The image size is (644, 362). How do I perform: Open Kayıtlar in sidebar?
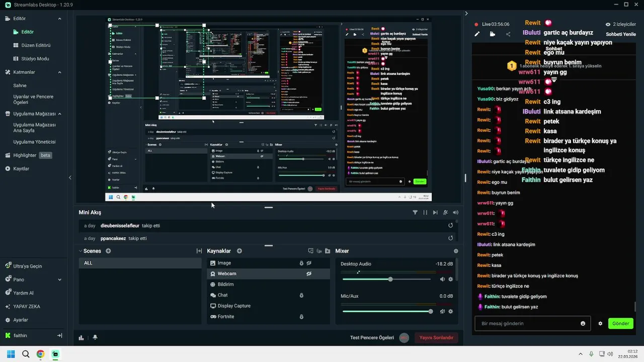coord(17,168)
